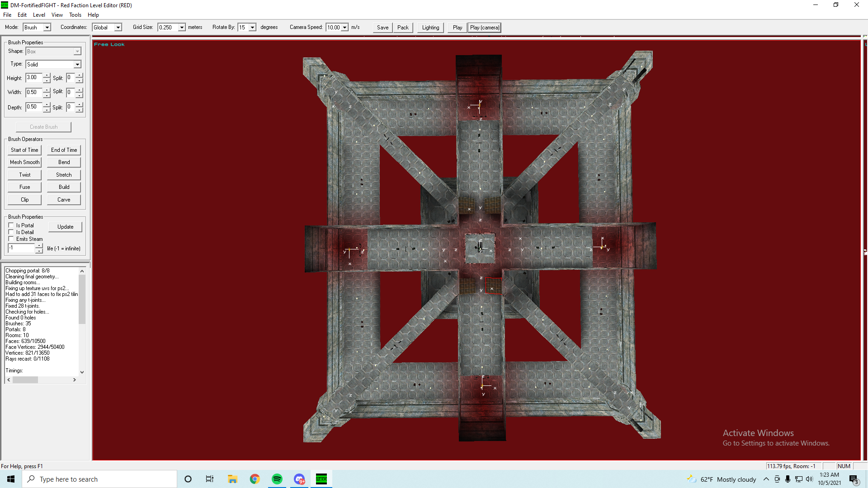Click the volume speaker tray icon
The image size is (868, 488).
tap(809, 479)
